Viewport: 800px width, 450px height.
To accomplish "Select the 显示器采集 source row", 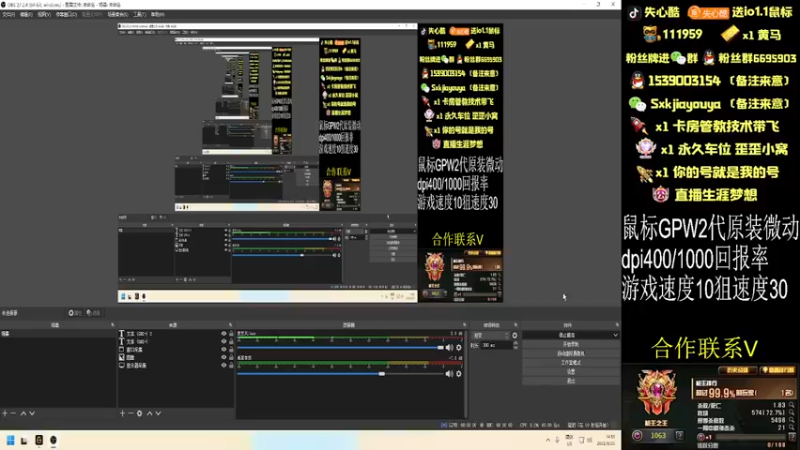I will [x=176, y=365].
